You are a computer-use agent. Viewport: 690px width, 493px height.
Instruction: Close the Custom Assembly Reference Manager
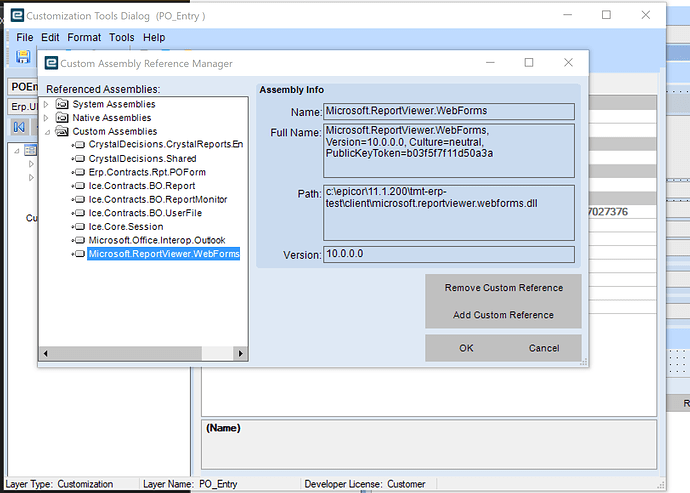[569, 63]
